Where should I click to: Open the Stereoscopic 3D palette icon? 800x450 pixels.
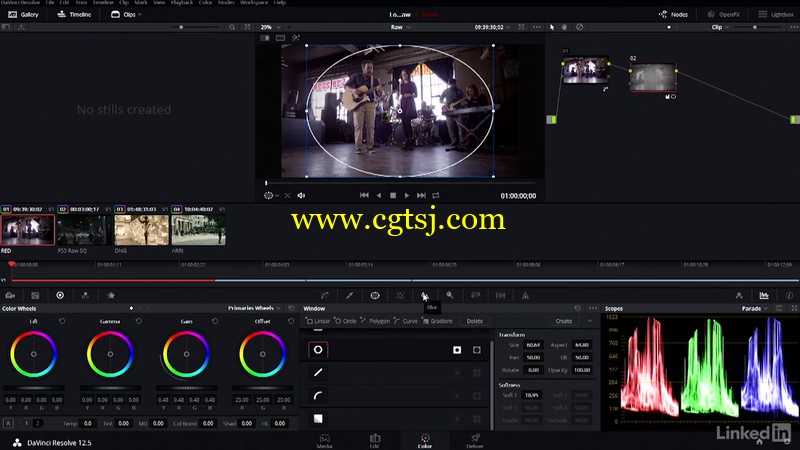[x=501, y=295]
